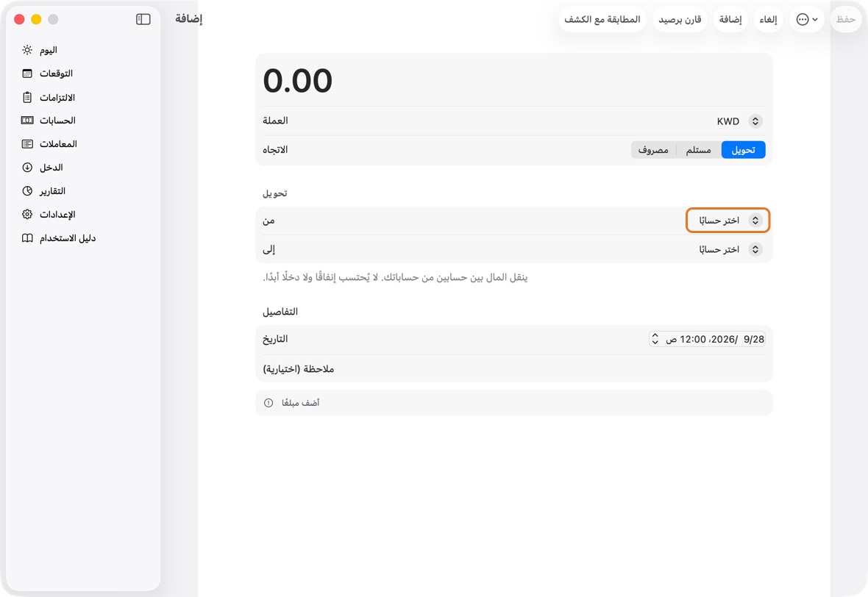
Task: Click the date value 9/28/2026
Action: (x=738, y=339)
